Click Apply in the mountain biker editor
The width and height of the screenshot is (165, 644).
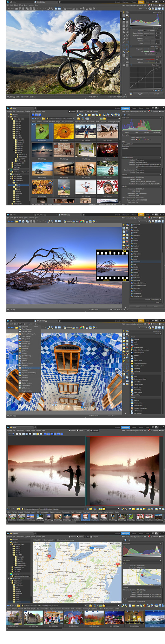(x=140, y=94)
